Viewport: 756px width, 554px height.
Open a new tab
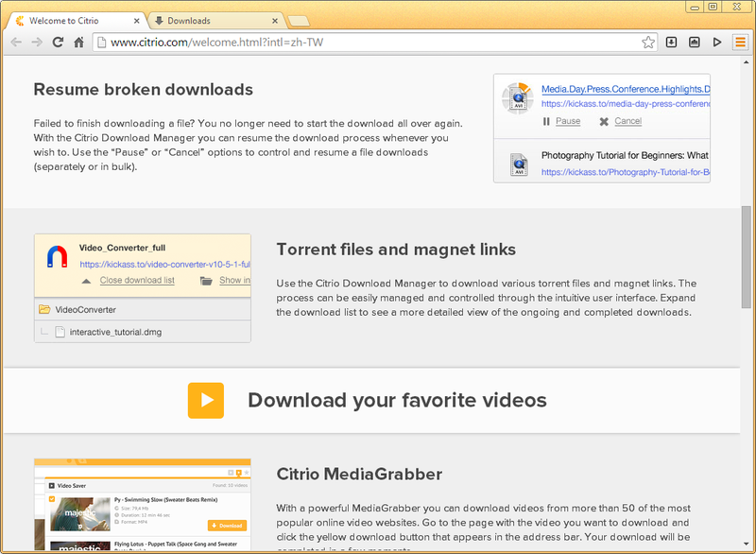tap(299, 21)
